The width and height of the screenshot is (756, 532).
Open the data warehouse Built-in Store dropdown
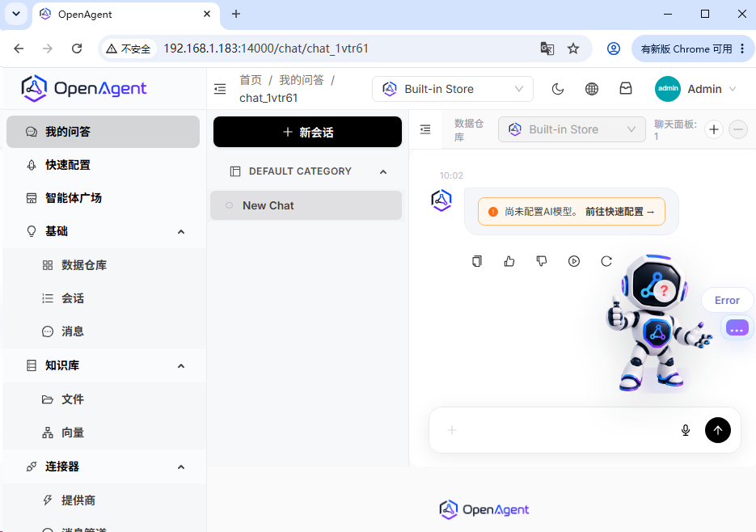pos(572,129)
